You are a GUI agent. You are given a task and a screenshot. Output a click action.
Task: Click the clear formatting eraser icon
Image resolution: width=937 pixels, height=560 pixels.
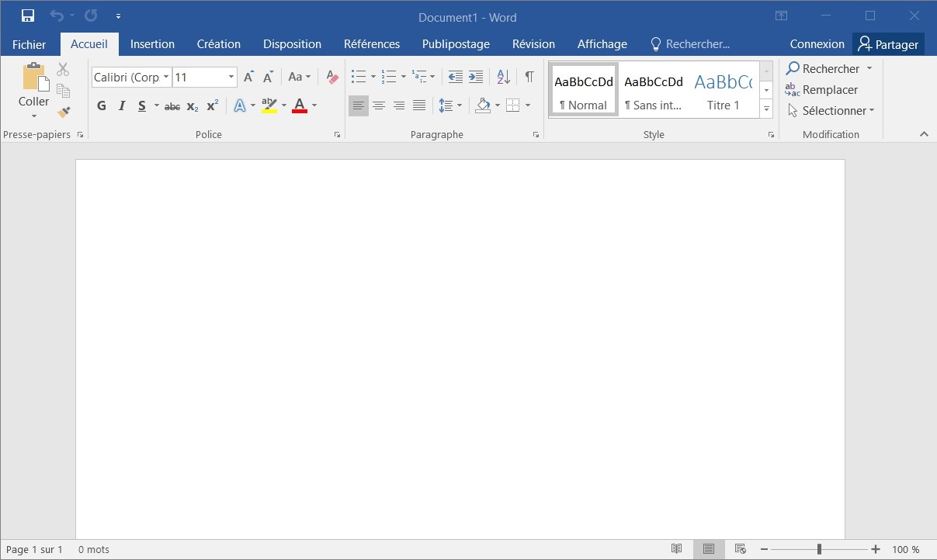point(332,77)
